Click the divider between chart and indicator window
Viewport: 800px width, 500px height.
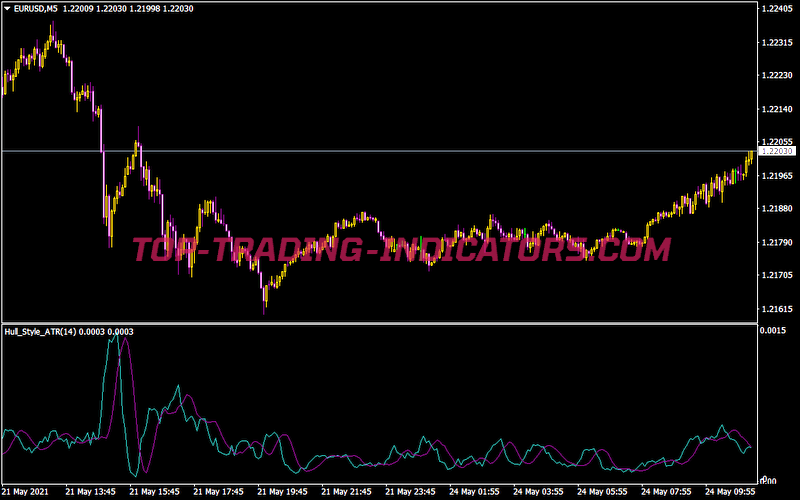[x=380, y=323]
